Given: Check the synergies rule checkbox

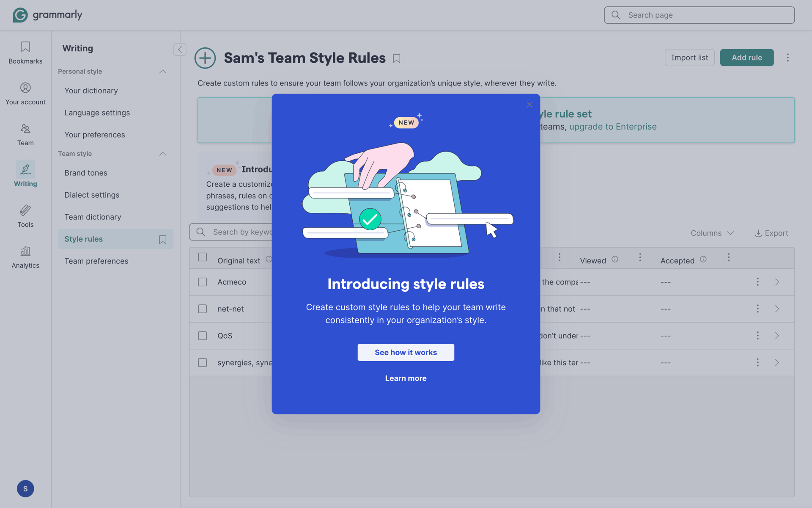Looking at the screenshot, I should [x=203, y=362].
